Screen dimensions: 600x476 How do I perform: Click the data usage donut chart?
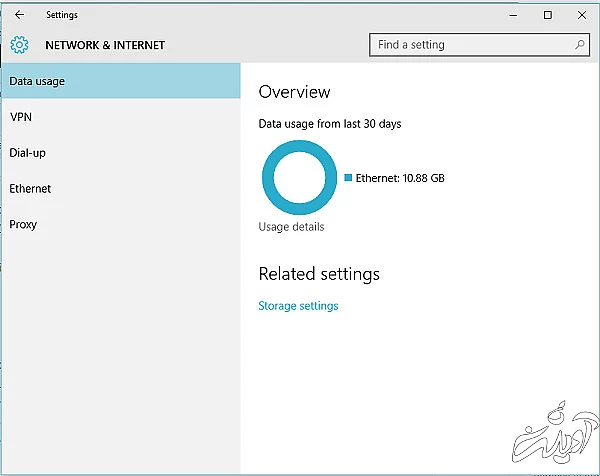tap(296, 177)
